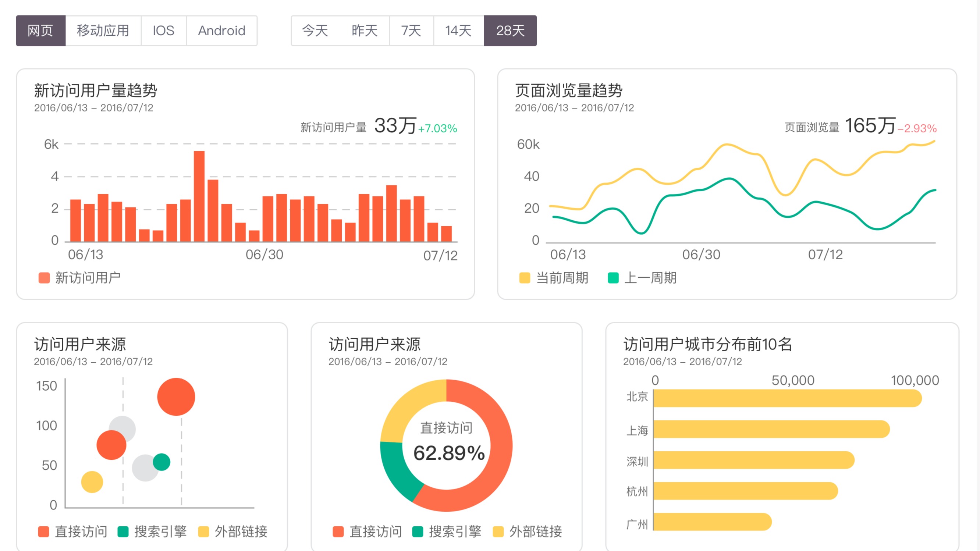Click the 新访问用户量趋势 card title
The width and height of the screenshot is (980, 551).
coord(96,90)
